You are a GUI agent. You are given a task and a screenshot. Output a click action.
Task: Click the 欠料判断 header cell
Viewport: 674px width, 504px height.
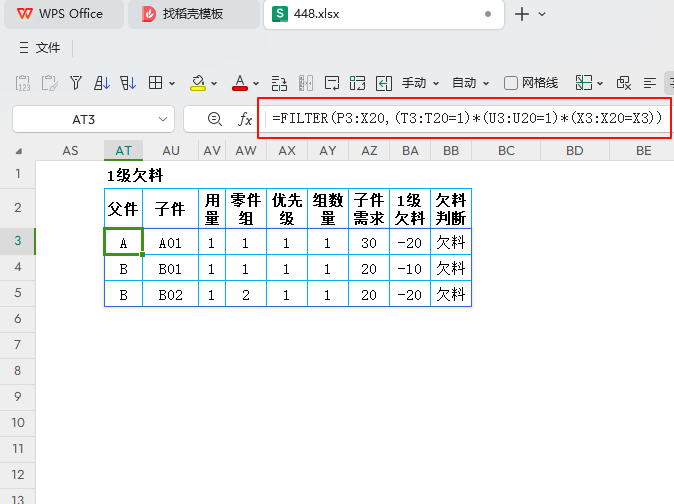click(451, 209)
